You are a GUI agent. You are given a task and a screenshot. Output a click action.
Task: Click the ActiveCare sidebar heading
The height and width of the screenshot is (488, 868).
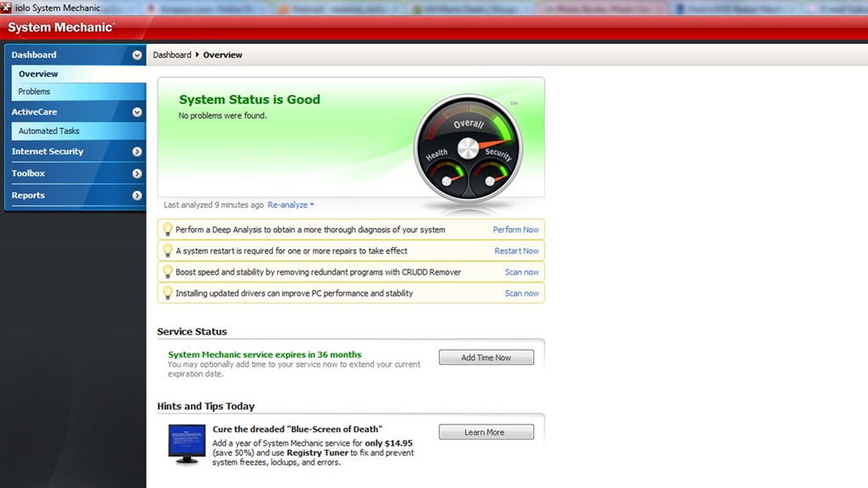(34, 112)
